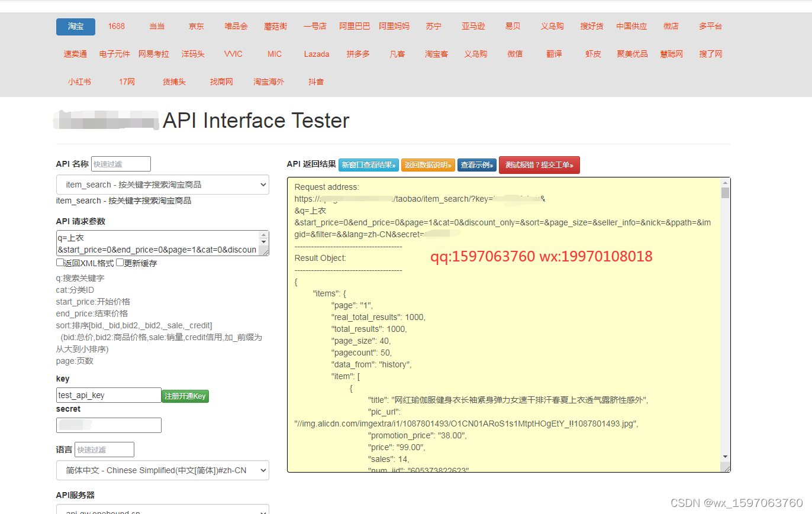Open the 简体中文 language dropdown
The image size is (812, 514).
[163, 470]
